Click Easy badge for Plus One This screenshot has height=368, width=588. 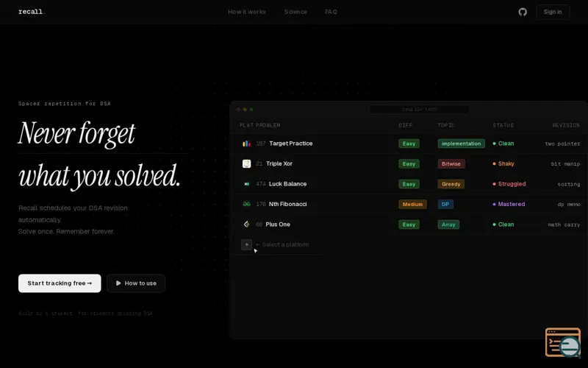409,224
